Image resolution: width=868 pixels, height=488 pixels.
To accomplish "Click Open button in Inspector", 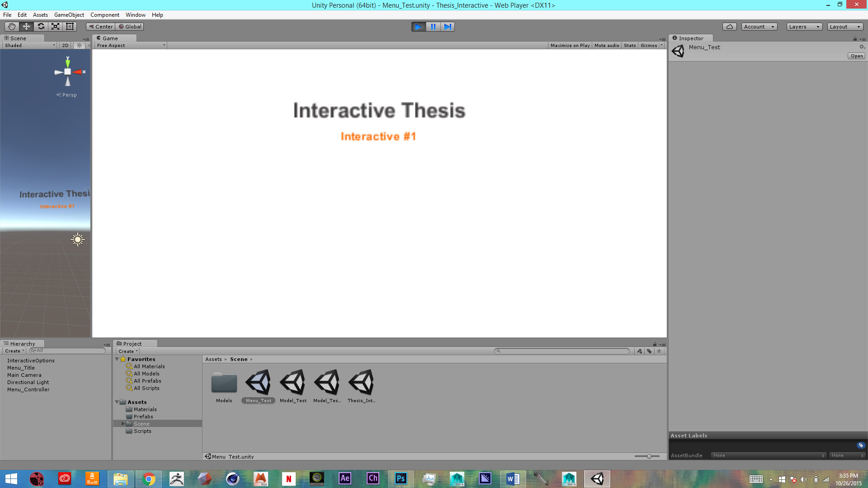I will (857, 56).
